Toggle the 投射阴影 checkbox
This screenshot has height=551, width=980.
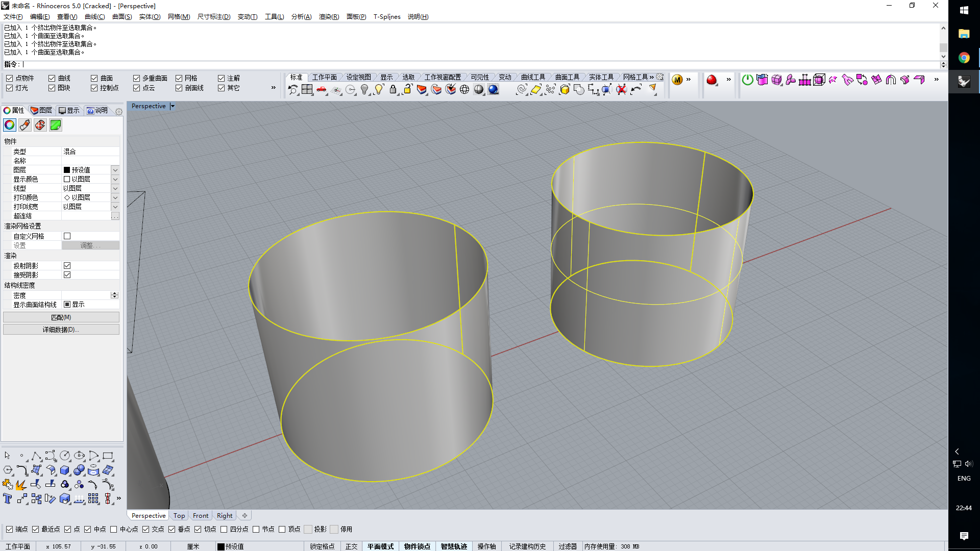click(67, 266)
